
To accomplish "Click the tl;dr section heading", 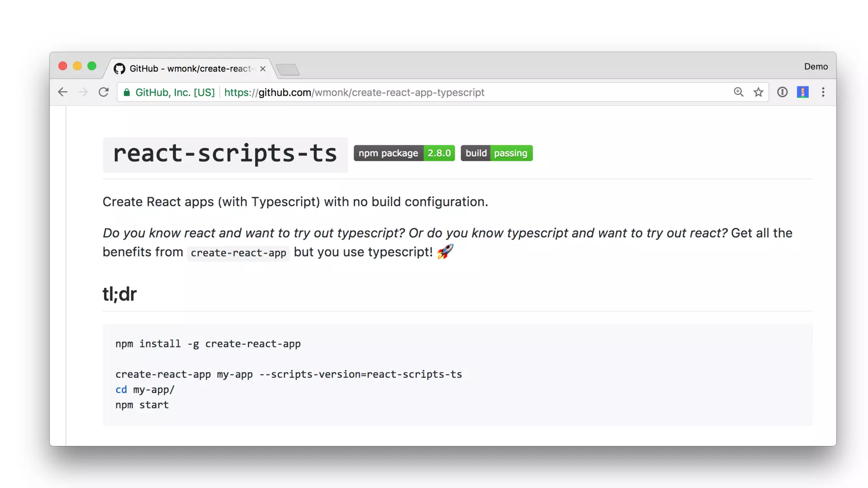I will pyautogui.click(x=120, y=294).
